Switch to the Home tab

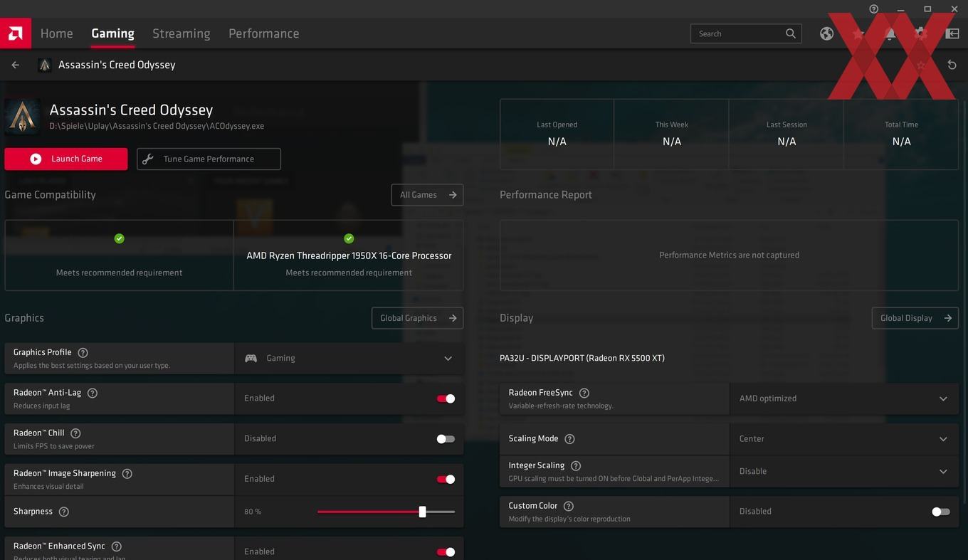[x=57, y=33]
